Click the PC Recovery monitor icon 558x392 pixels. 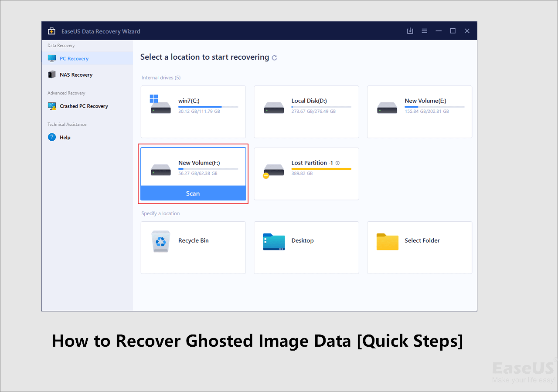[x=52, y=58]
